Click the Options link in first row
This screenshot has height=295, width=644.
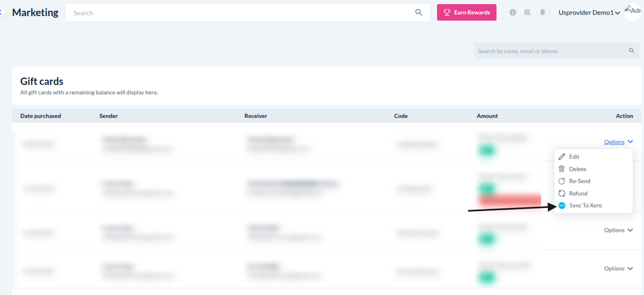click(614, 142)
